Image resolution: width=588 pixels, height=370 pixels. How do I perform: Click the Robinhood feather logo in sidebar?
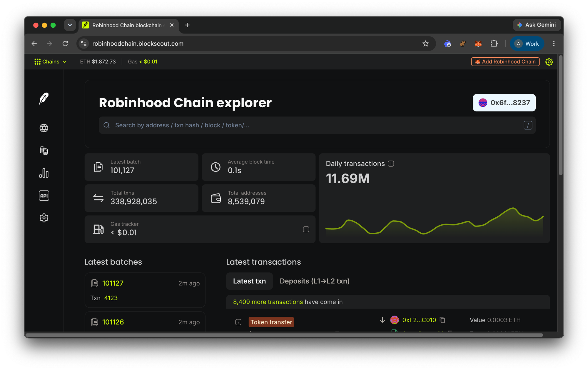[x=44, y=99]
